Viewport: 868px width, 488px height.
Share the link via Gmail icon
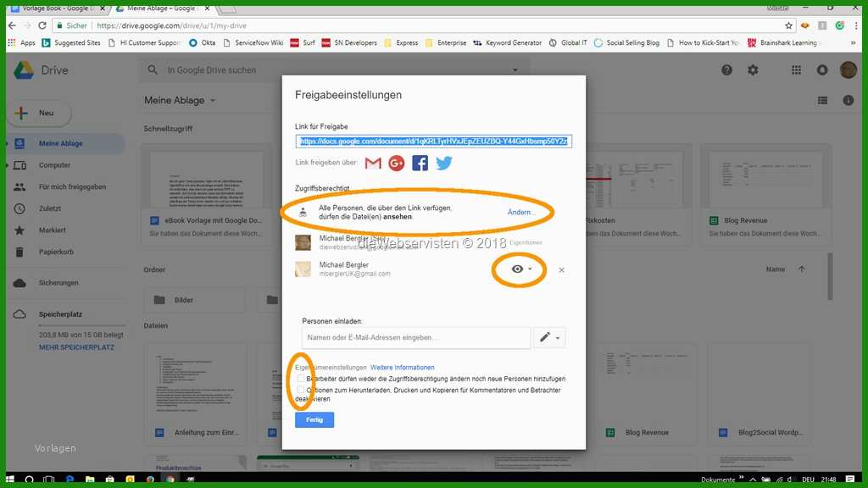pos(372,164)
